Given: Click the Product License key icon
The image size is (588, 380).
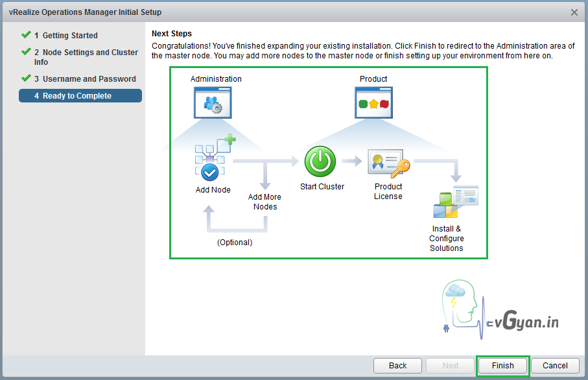Looking at the screenshot, I should pos(388,162).
